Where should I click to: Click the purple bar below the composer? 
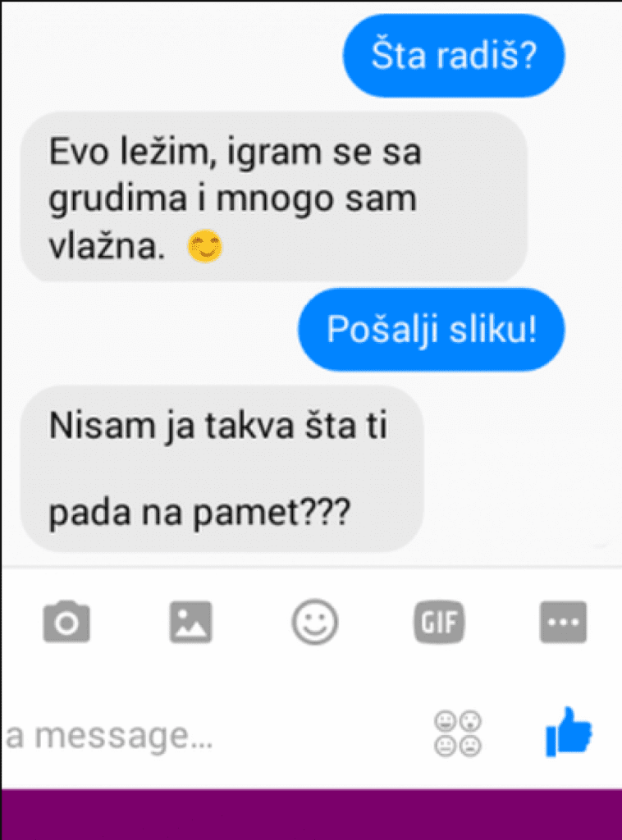pyautogui.click(x=312, y=815)
